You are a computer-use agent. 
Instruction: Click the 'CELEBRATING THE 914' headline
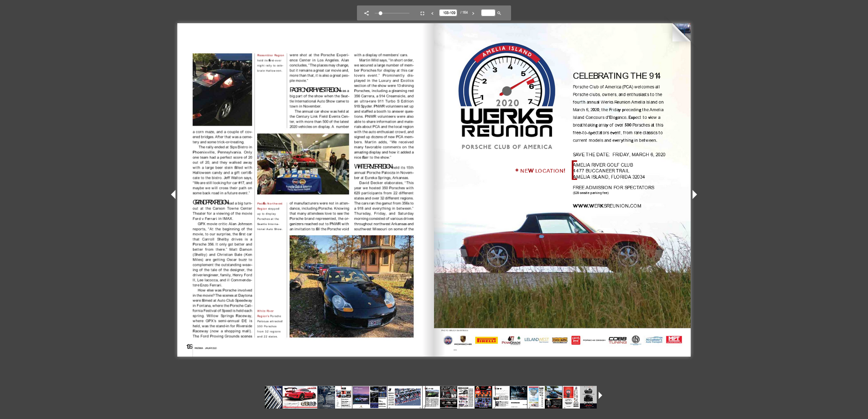point(616,76)
